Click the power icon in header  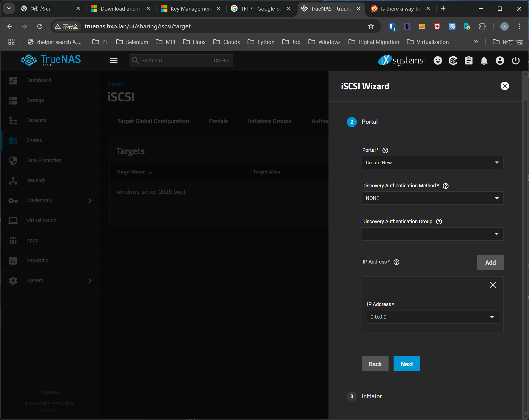[x=516, y=61]
